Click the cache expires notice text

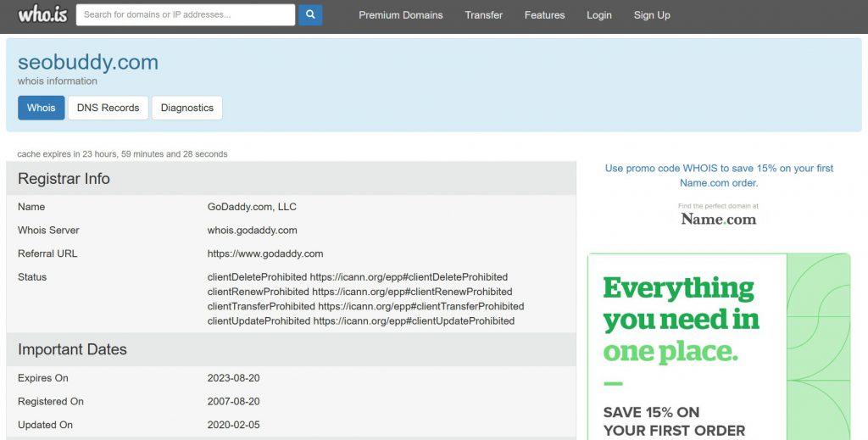(122, 153)
